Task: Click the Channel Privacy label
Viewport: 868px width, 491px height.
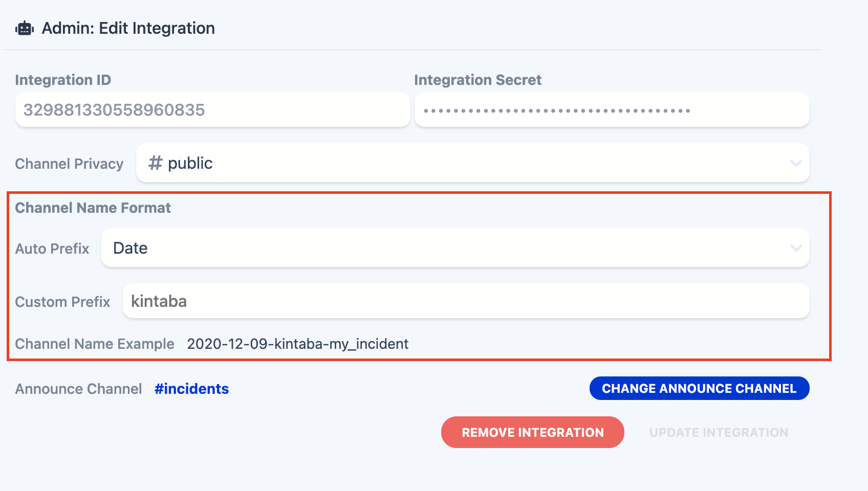Action: 70,164
